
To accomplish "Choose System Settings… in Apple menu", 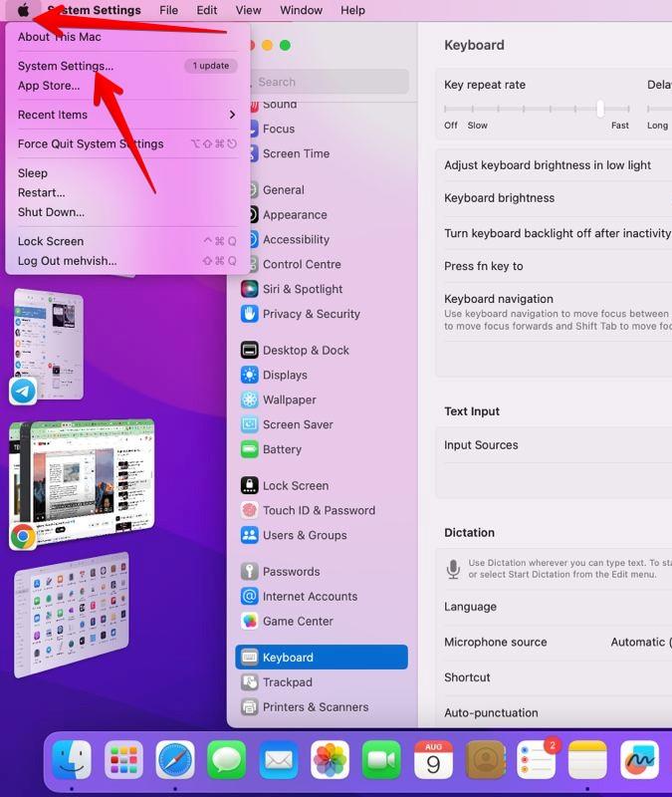I will (x=66, y=66).
